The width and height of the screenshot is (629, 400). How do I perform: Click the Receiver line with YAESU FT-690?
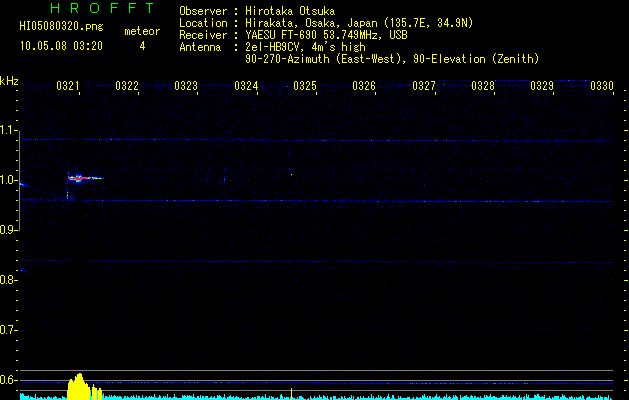(293, 35)
